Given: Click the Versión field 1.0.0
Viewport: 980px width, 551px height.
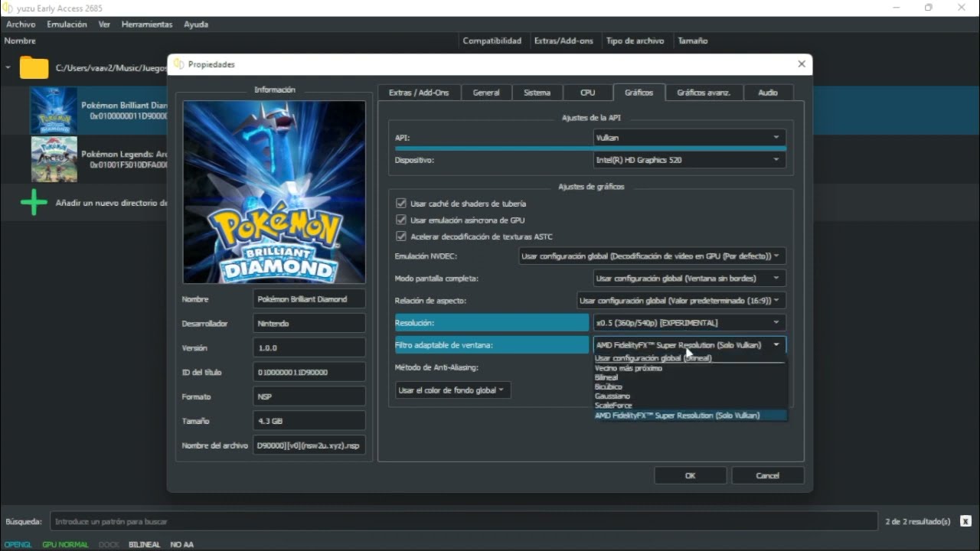Looking at the screenshot, I should [309, 348].
